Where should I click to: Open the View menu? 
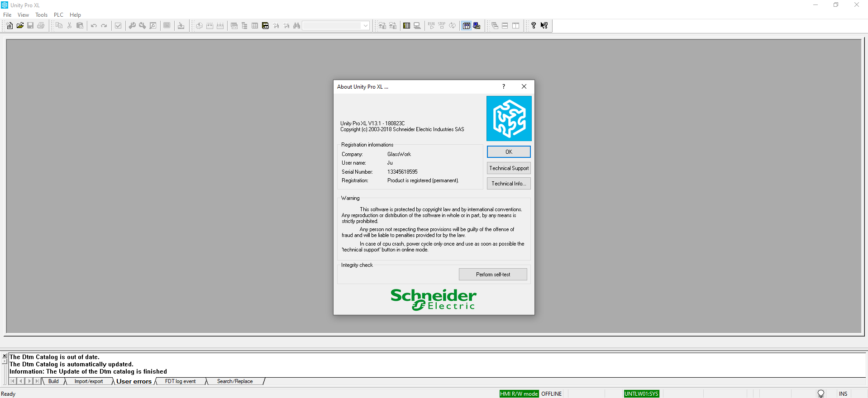tap(23, 15)
